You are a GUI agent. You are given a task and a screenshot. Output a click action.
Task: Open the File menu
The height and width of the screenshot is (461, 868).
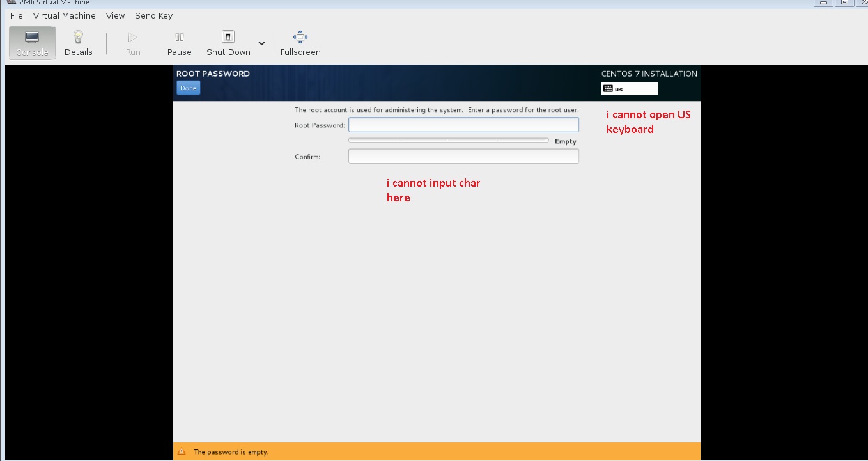click(17, 15)
